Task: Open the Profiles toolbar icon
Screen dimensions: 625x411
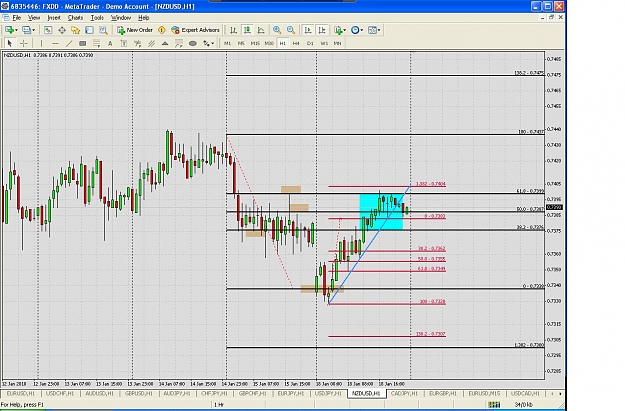Action: tap(26, 30)
